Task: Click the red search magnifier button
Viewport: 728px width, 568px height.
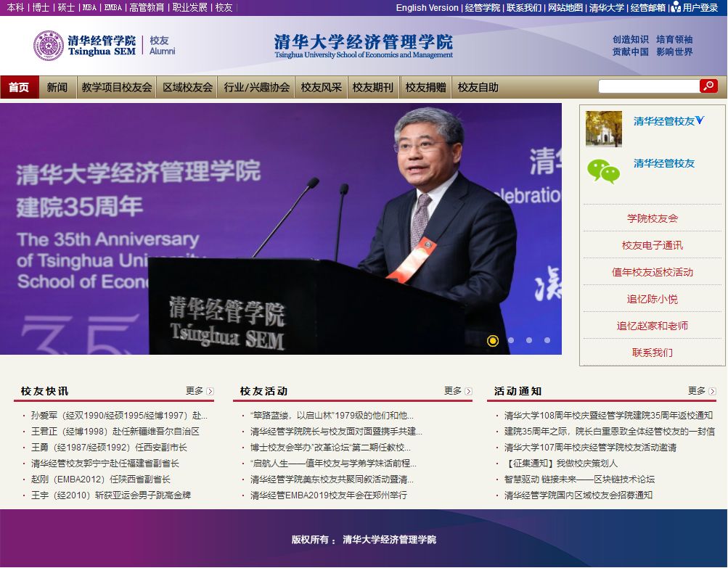Action: [708, 86]
